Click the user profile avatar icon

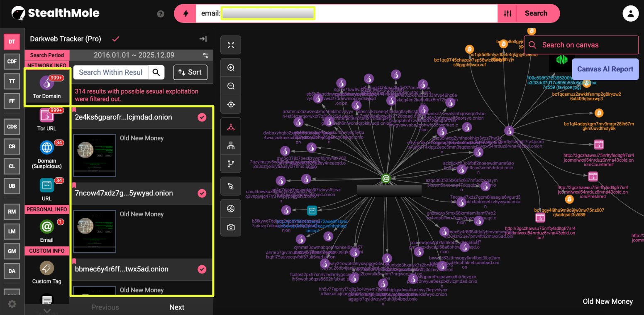point(630,13)
